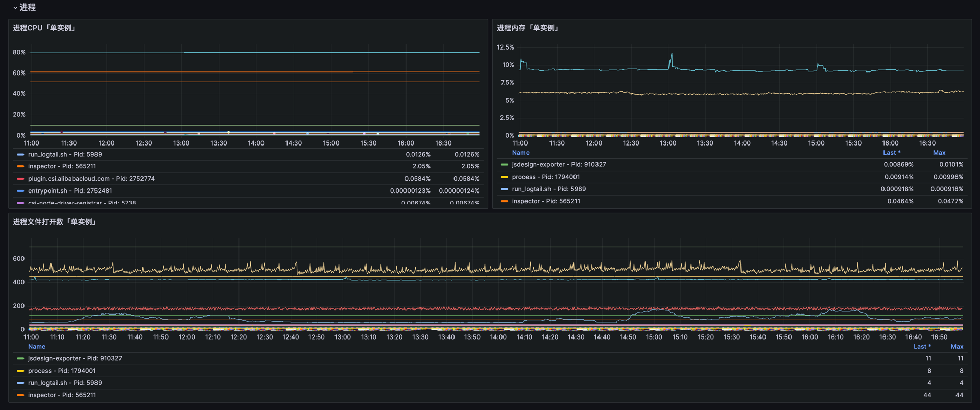Viewport: 980px width, 410px height.
Task: Toggle plugin.csi.alibabacloud.com series in CPU legend
Action: [x=91, y=179]
